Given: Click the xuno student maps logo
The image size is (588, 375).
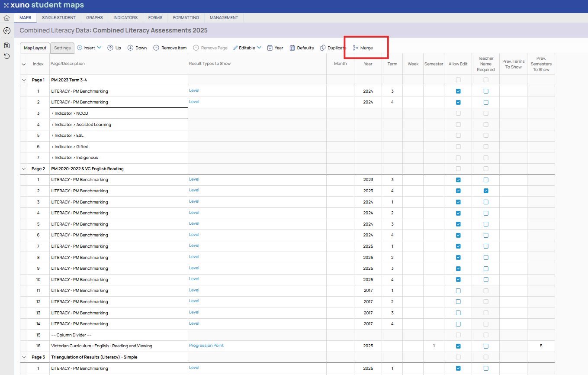Looking at the screenshot, I should tap(44, 6).
